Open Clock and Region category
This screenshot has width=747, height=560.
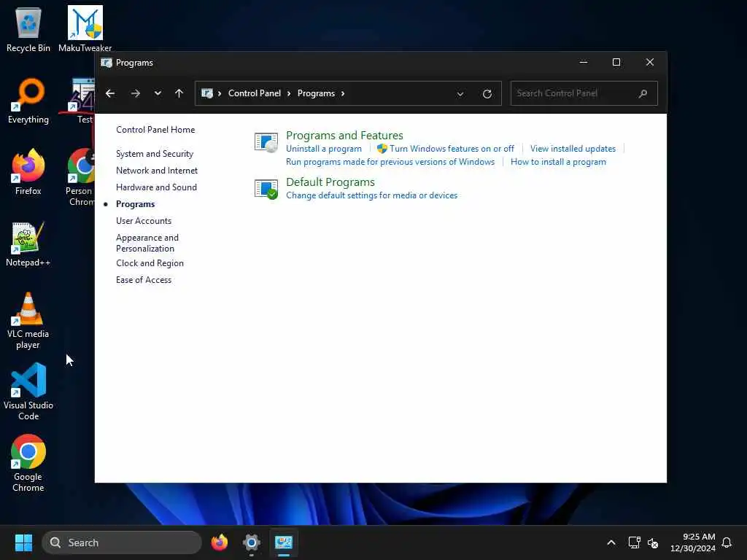click(x=150, y=263)
